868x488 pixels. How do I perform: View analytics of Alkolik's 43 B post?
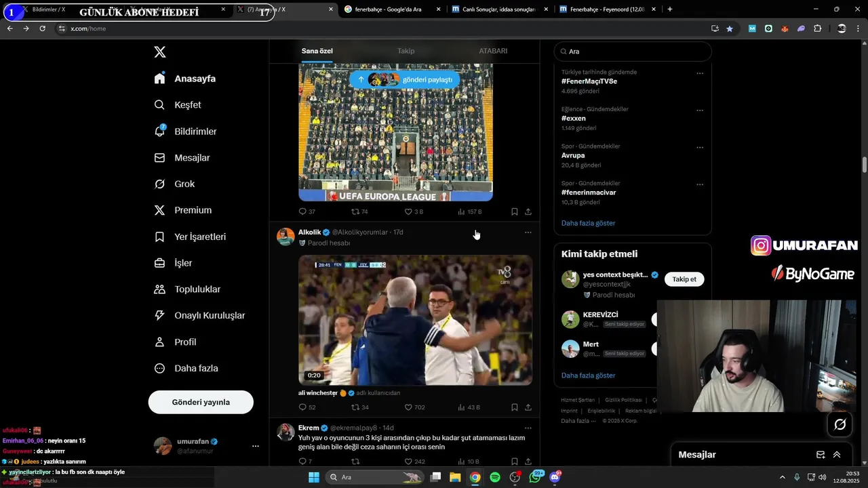[x=469, y=407]
